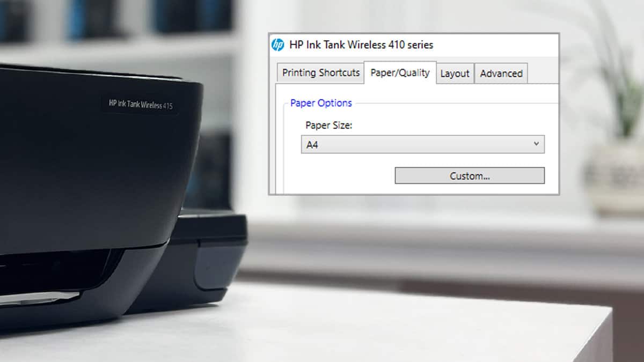644x362 pixels.
Task: Click the Paper Size label
Action: 328,125
